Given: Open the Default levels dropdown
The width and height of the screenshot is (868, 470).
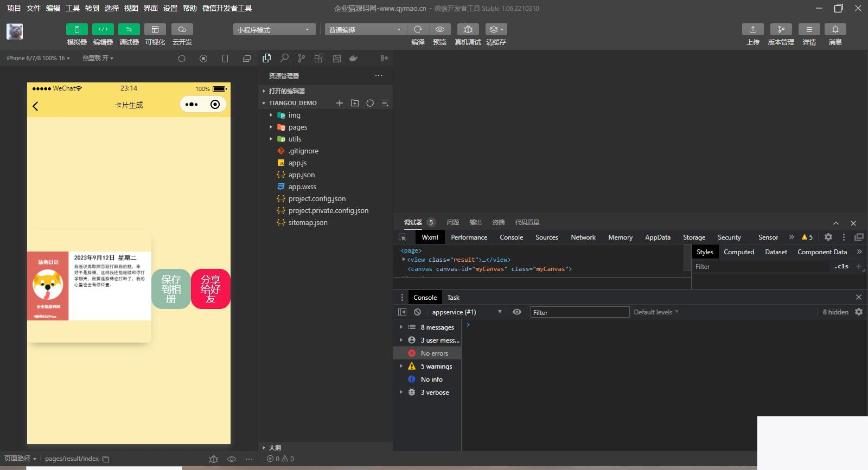Looking at the screenshot, I should click(x=656, y=312).
